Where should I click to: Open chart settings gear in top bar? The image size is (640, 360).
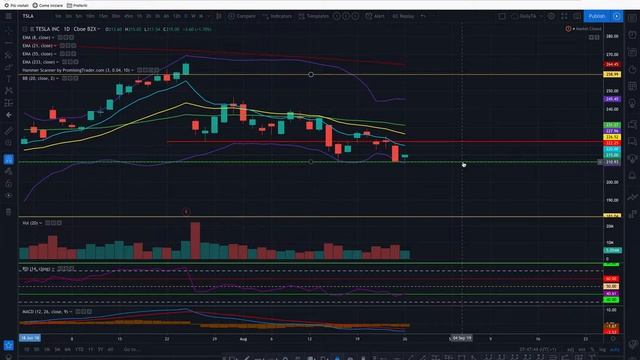pos(551,16)
